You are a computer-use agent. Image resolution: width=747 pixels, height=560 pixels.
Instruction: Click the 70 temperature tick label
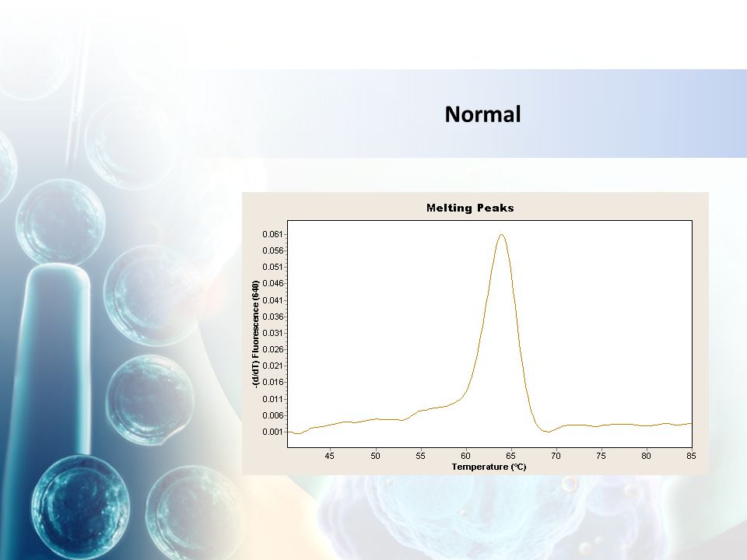pyautogui.click(x=556, y=456)
